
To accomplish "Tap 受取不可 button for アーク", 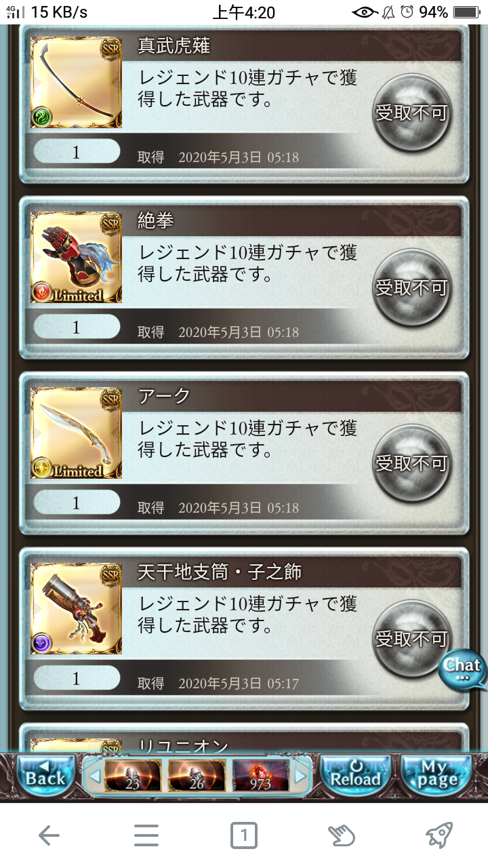I will click(x=412, y=464).
